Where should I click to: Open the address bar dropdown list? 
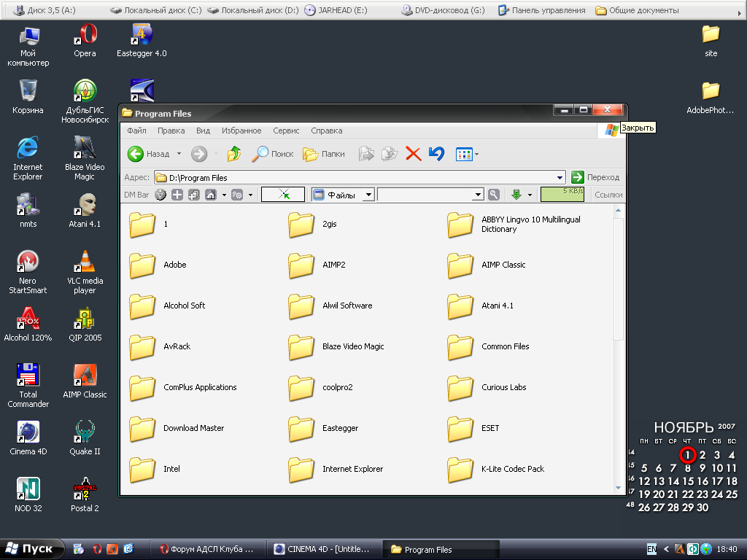pyautogui.click(x=560, y=178)
